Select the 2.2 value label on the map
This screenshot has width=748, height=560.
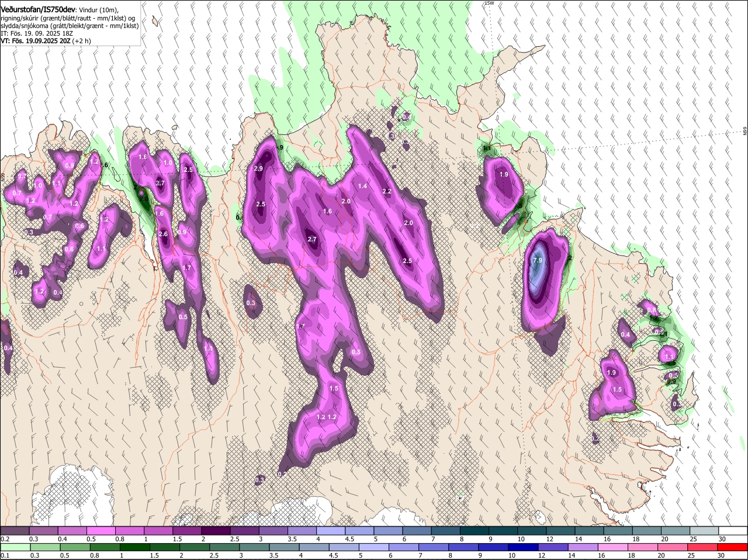click(386, 191)
